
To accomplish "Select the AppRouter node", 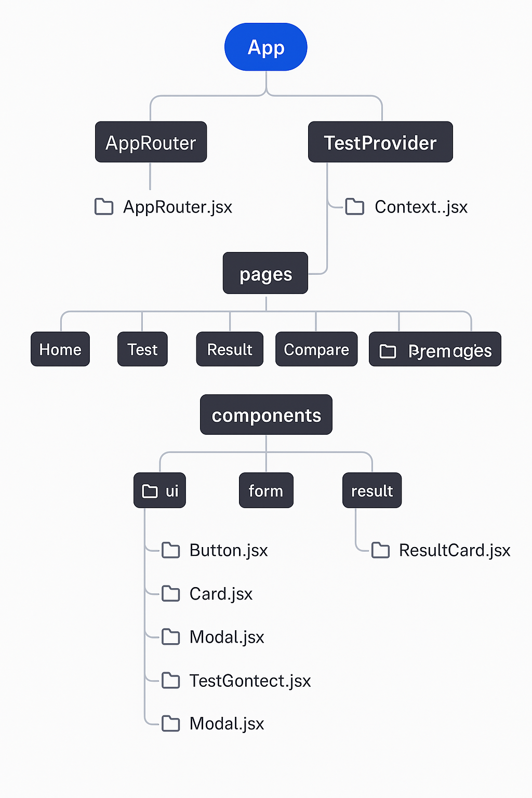I will (151, 142).
